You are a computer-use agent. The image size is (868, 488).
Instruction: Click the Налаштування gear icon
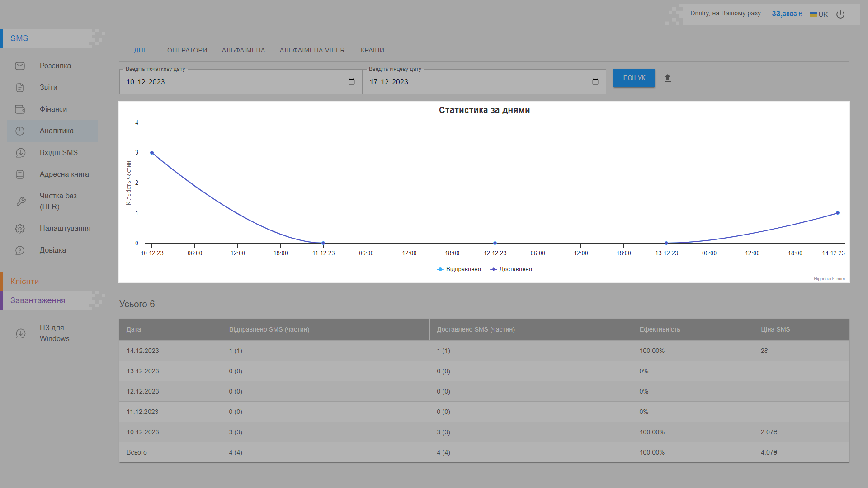pyautogui.click(x=20, y=229)
